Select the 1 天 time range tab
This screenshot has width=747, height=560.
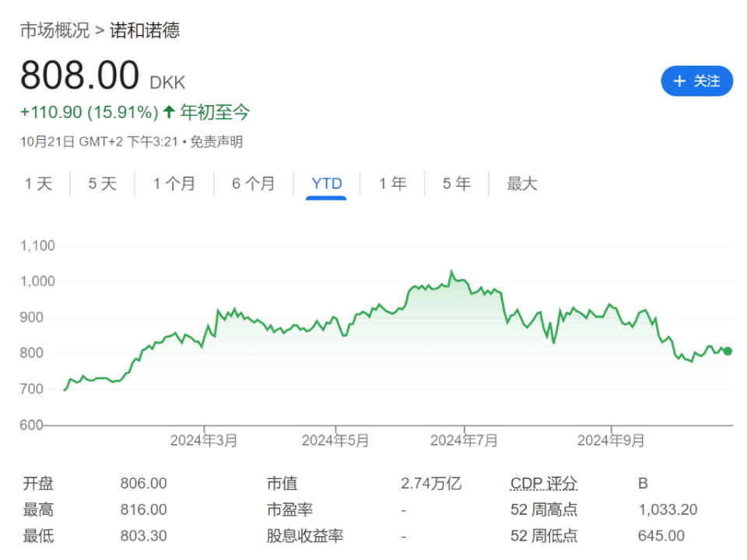(x=38, y=184)
